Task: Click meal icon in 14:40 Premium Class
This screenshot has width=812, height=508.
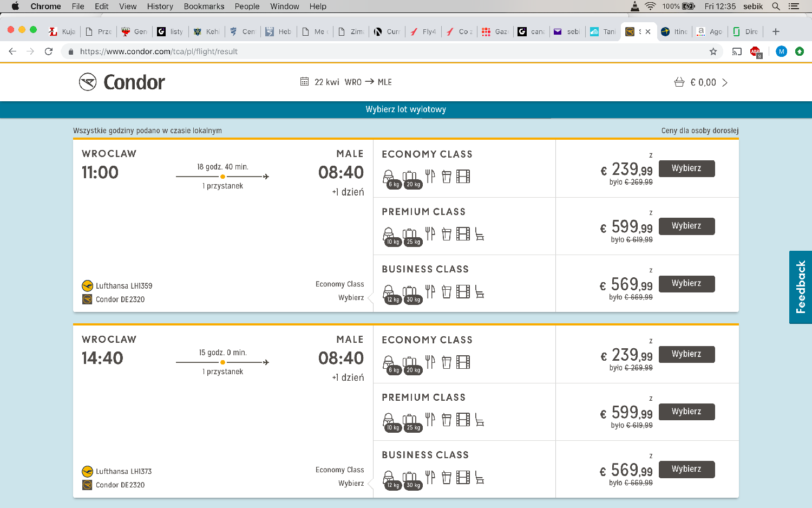Action: (x=430, y=419)
